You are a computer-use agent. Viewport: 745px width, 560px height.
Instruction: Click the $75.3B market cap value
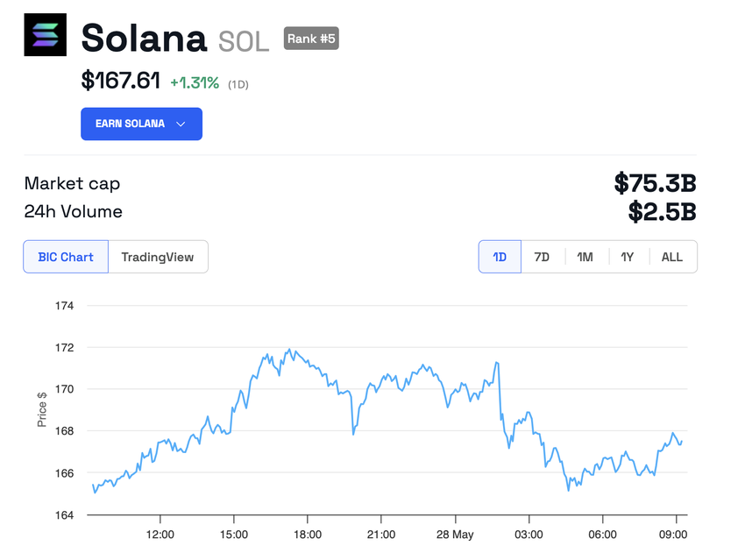tap(655, 184)
